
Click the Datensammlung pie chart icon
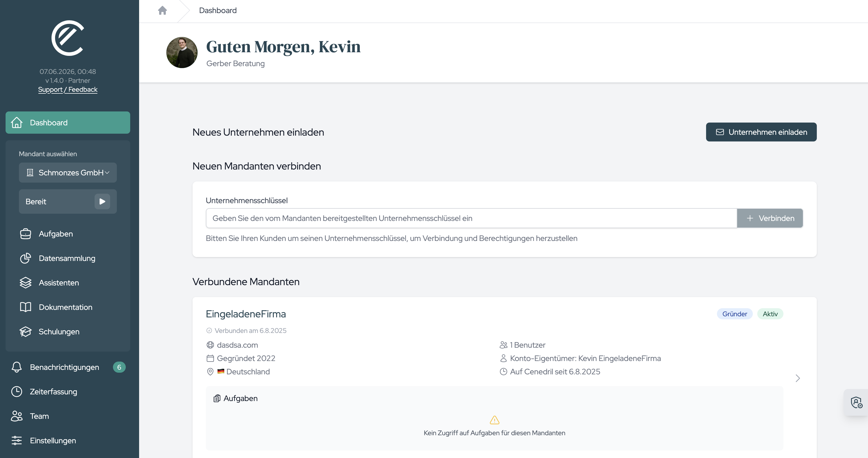(x=26, y=258)
